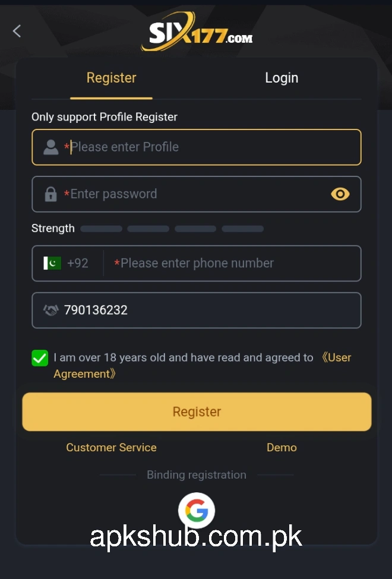This screenshot has width=392, height=579.
Task: Click the Pakistan flag icon
Action: pyautogui.click(x=53, y=263)
